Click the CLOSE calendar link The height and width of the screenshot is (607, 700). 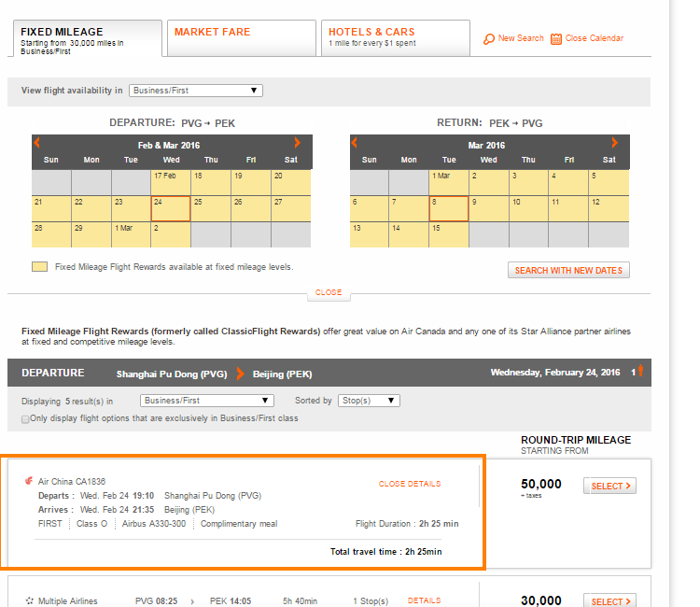[x=329, y=292]
